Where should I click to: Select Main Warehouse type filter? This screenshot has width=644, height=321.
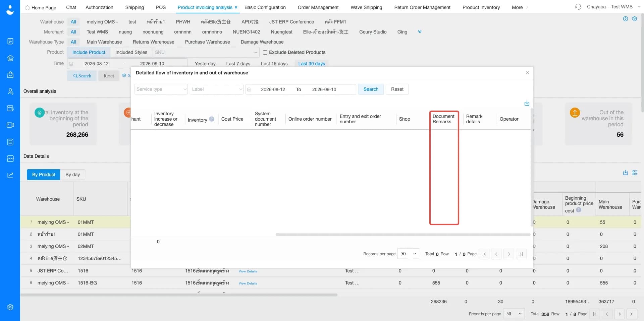pos(104,42)
